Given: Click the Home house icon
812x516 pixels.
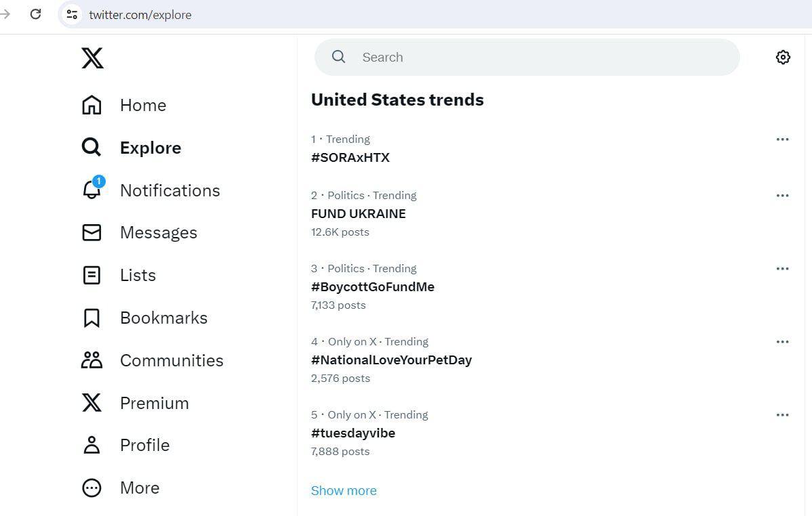Looking at the screenshot, I should 92,105.
